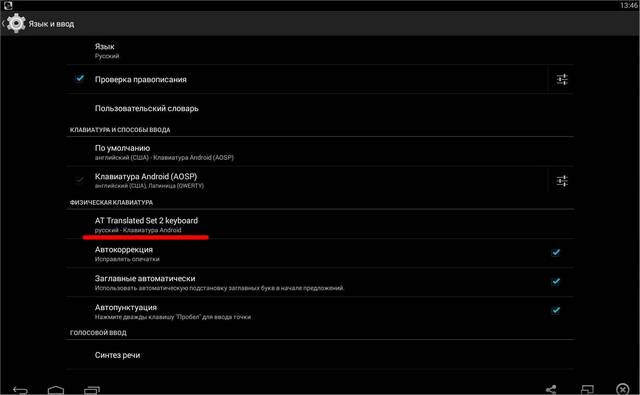Open the recent apps icon
The height and width of the screenshot is (395, 640).
(x=92, y=390)
